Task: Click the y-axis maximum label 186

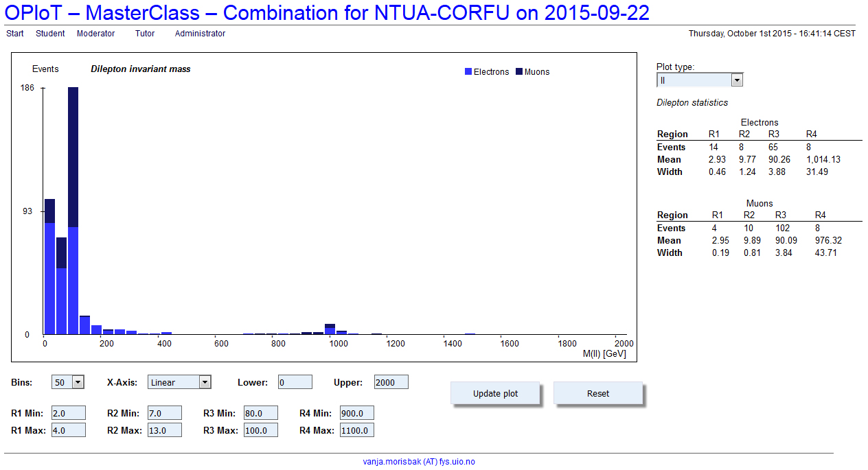Action: pos(27,88)
